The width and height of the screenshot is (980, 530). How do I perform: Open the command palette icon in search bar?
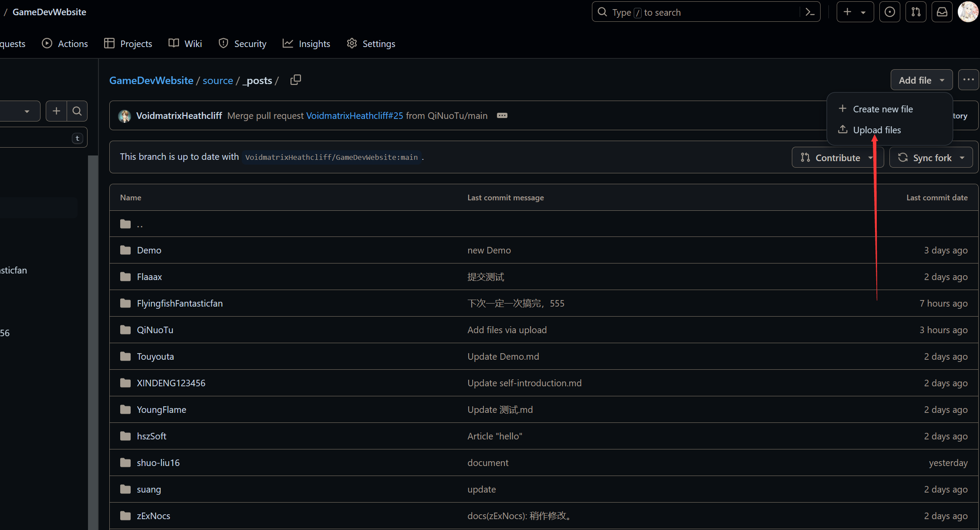pos(810,12)
